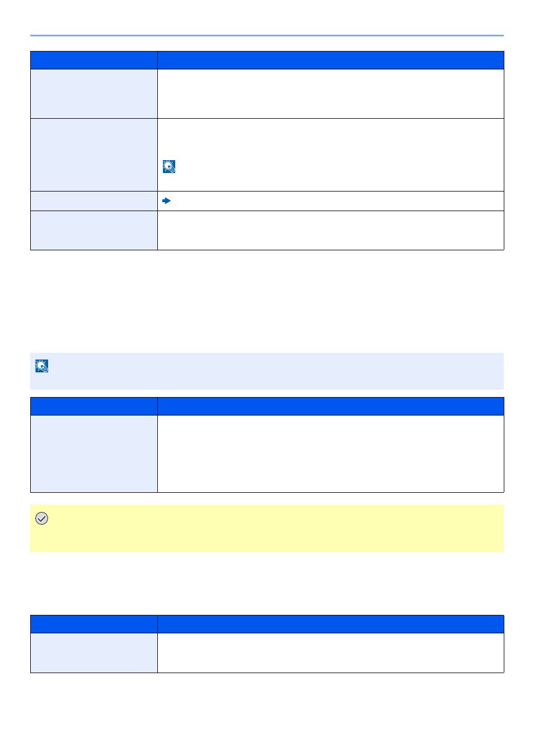Click the second table's wide blue header cell

tap(331, 406)
